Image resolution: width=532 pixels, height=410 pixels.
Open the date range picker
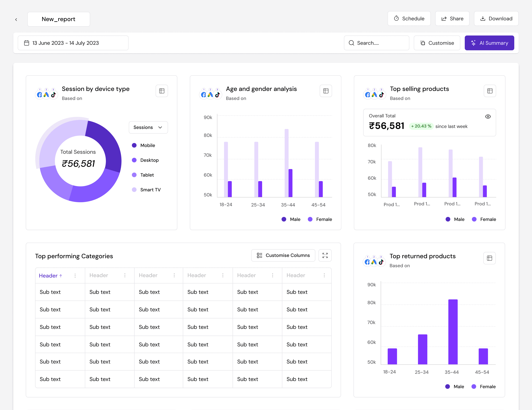73,43
